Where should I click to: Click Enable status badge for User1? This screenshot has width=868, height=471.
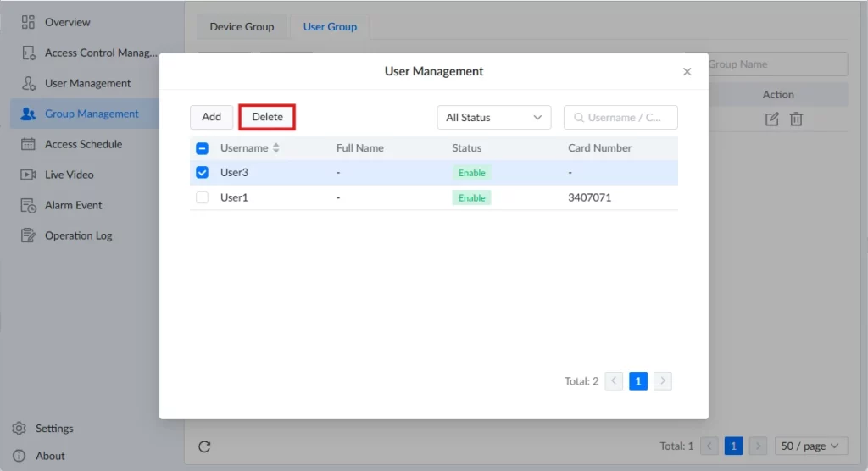pyautogui.click(x=471, y=197)
